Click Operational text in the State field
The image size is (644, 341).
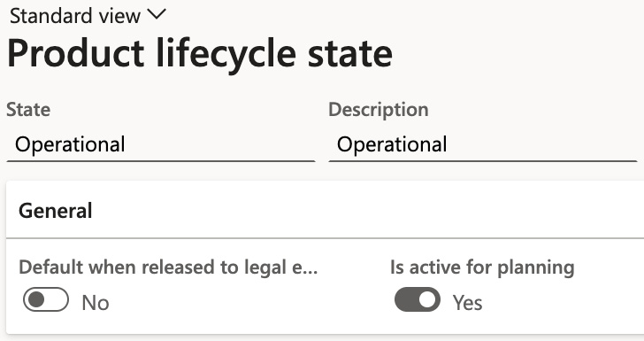pyautogui.click(x=70, y=144)
